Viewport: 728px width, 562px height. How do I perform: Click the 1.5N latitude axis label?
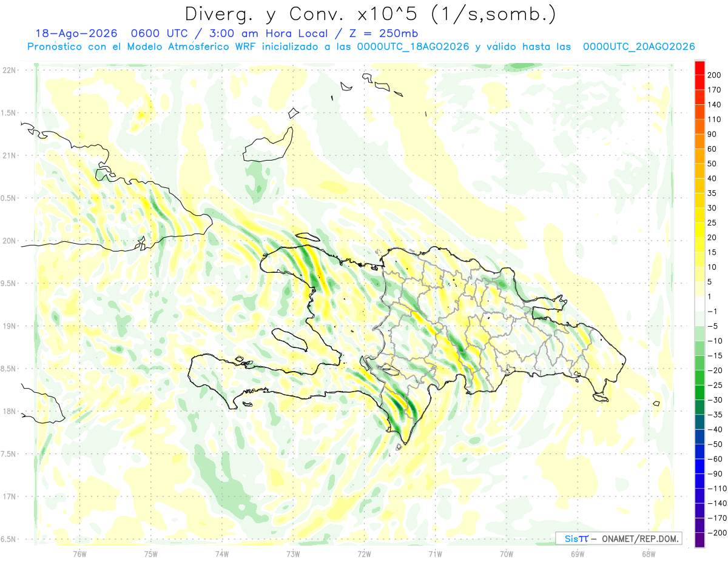9,113
